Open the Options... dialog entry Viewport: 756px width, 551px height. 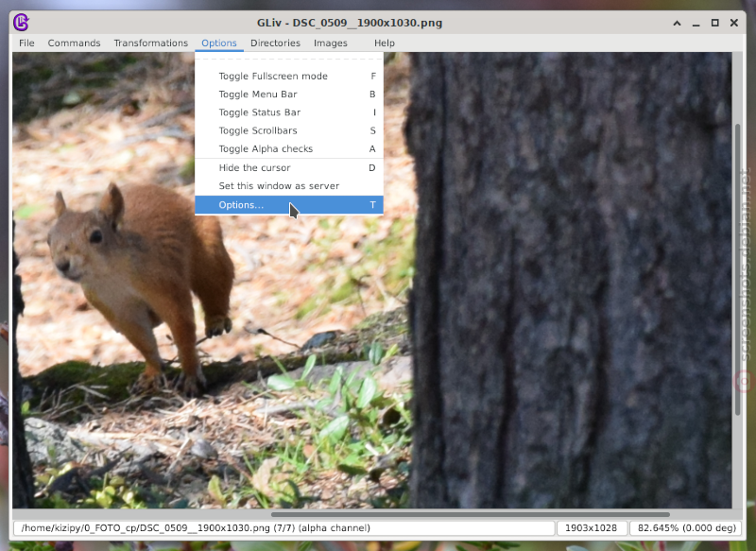click(289, 205)
